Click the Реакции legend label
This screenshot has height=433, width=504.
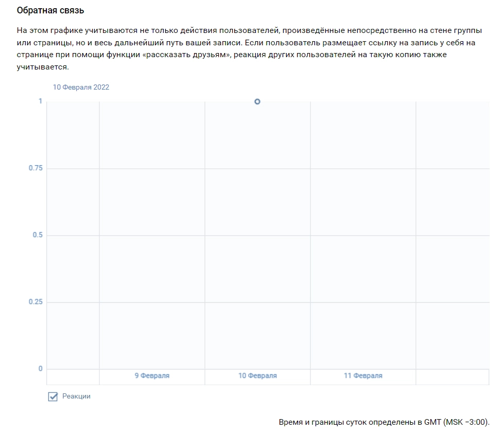tap(76, 396)
